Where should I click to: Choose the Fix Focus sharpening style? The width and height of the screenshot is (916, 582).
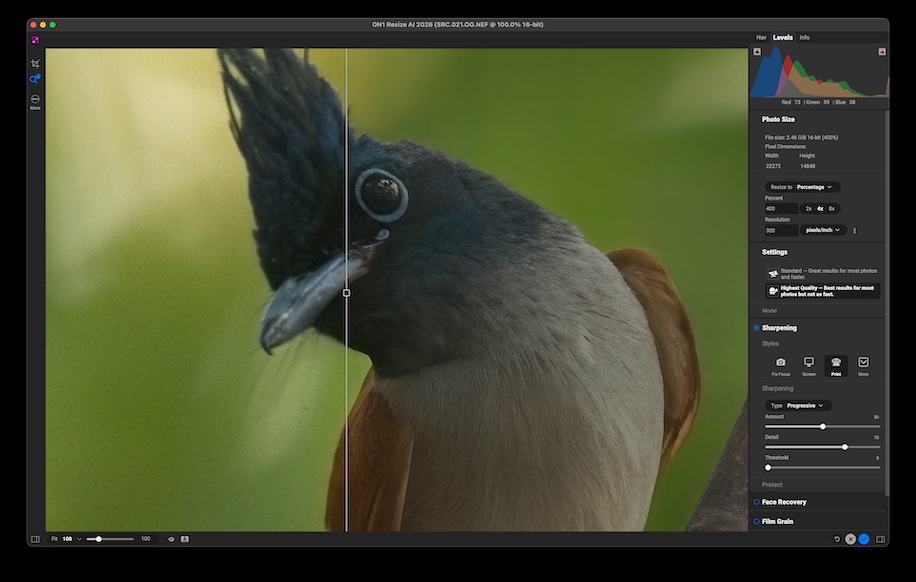(780, 363)
